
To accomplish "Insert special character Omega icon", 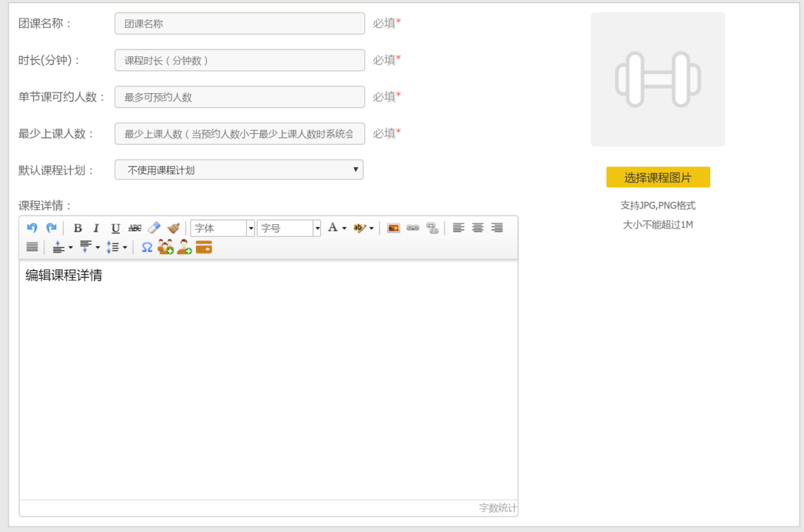I will click(147, 247).
